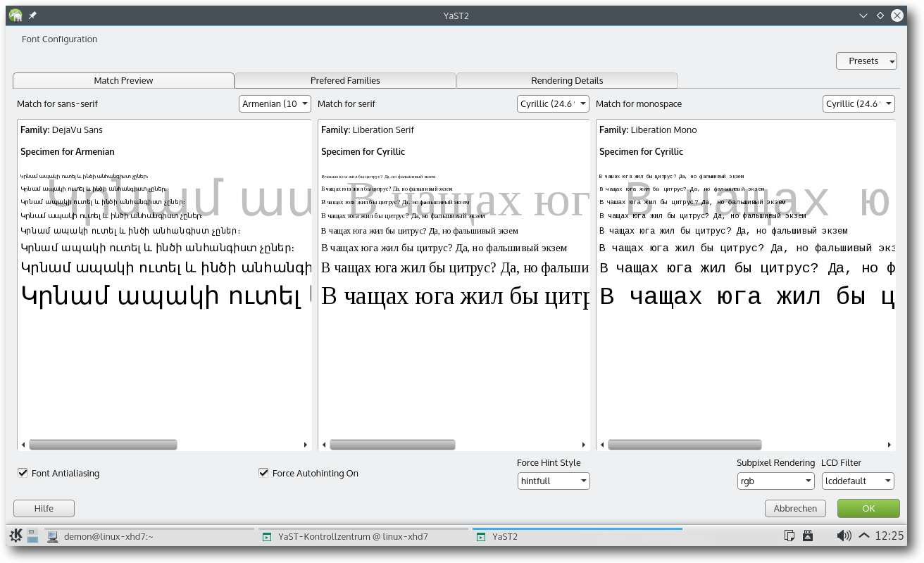Click the 12:25 clock in taskbar
924x563 pixels.
(x=888, y=536)
